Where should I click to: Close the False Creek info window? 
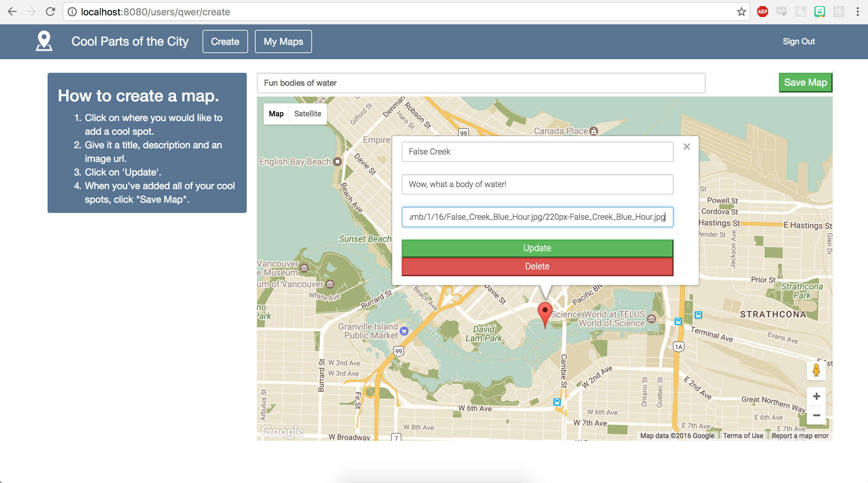point(687,147)
